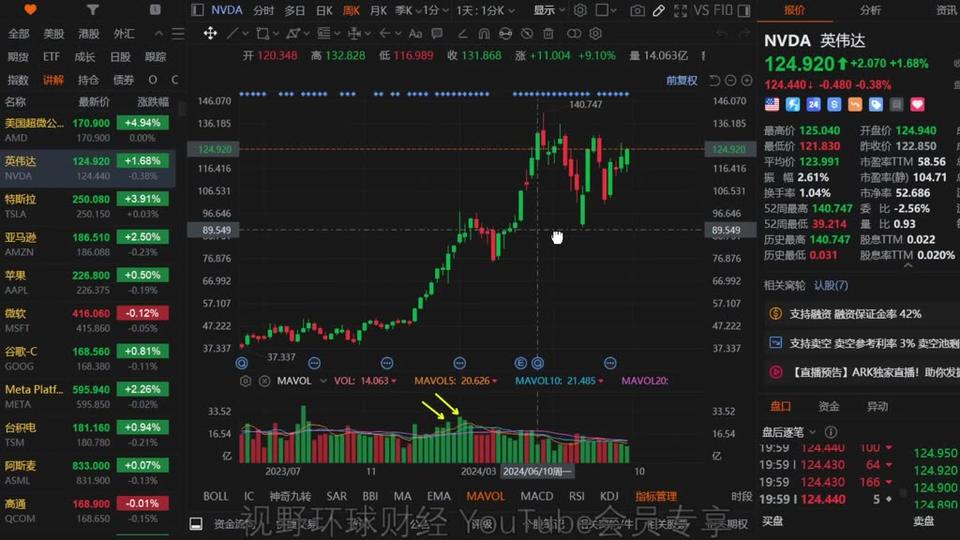Click the fullscreen expand icon
This screenshot has width=960, height=540.
pos(680,10)
